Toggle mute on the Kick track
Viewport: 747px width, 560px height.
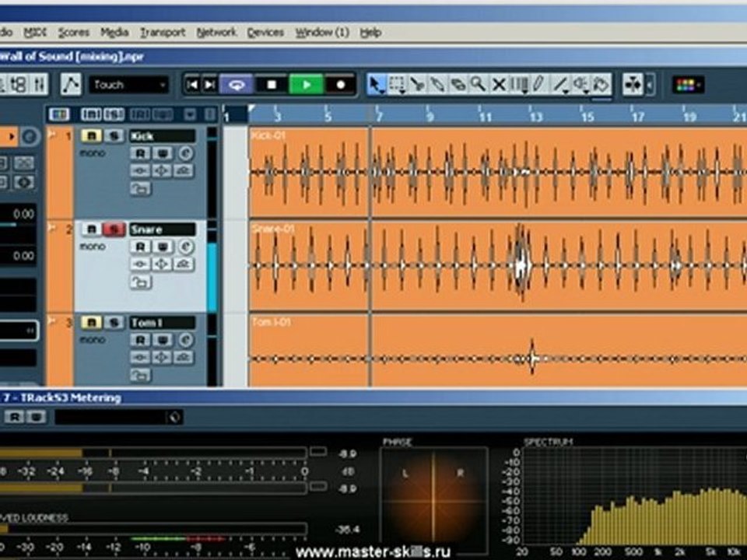coord(91,136)
